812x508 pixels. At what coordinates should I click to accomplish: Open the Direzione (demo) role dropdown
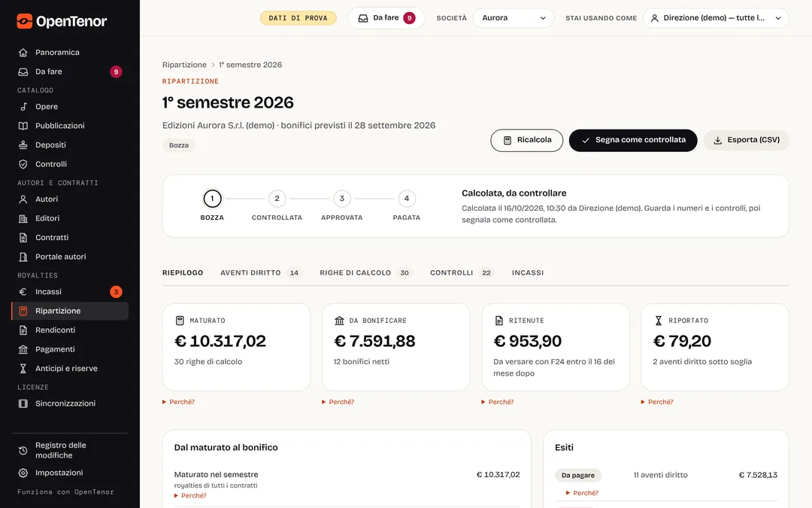pos(716,17)
